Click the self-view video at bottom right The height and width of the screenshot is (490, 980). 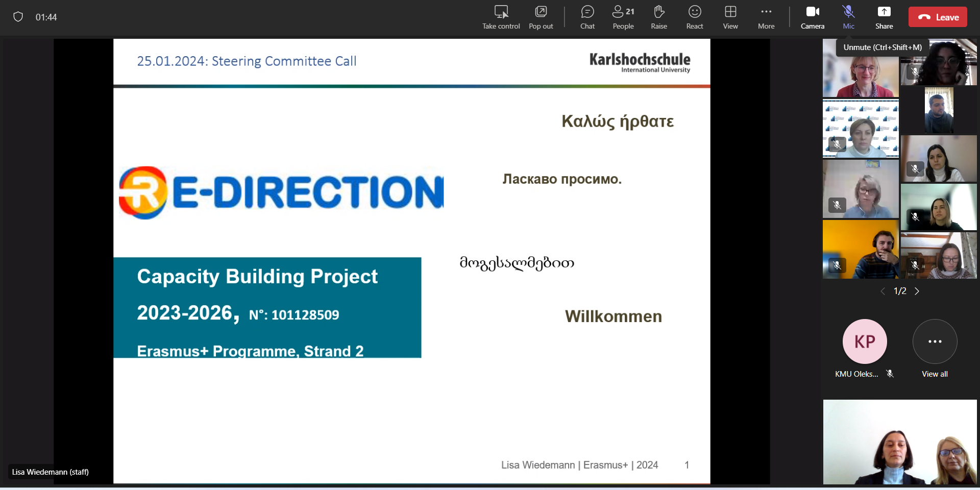click(x=899, y=442)
